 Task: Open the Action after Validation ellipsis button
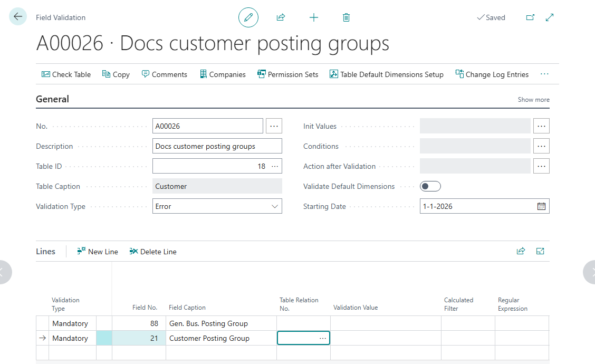541,166
